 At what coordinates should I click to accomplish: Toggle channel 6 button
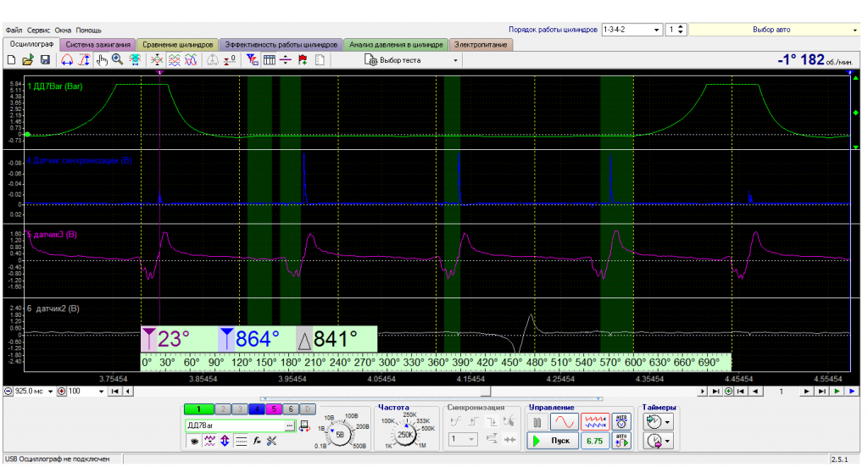click(291, 409)
